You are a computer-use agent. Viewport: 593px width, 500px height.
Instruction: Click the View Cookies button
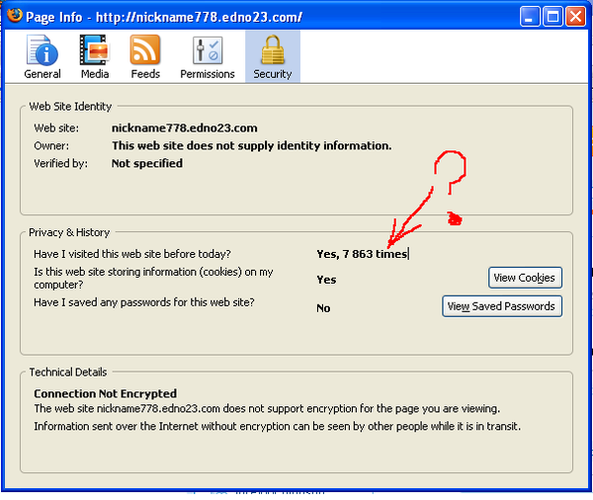point(525,278)
